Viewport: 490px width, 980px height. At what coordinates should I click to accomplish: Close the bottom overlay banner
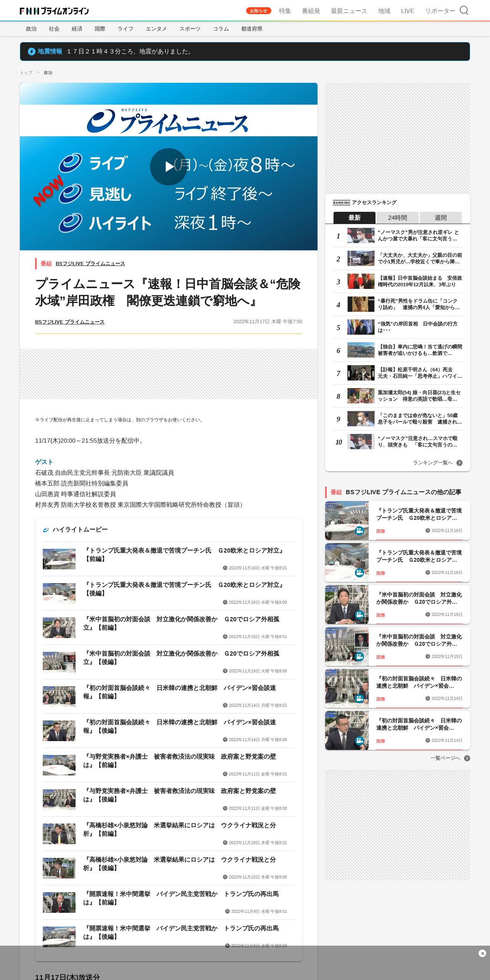pyautogui.click(x=482, y=953)
